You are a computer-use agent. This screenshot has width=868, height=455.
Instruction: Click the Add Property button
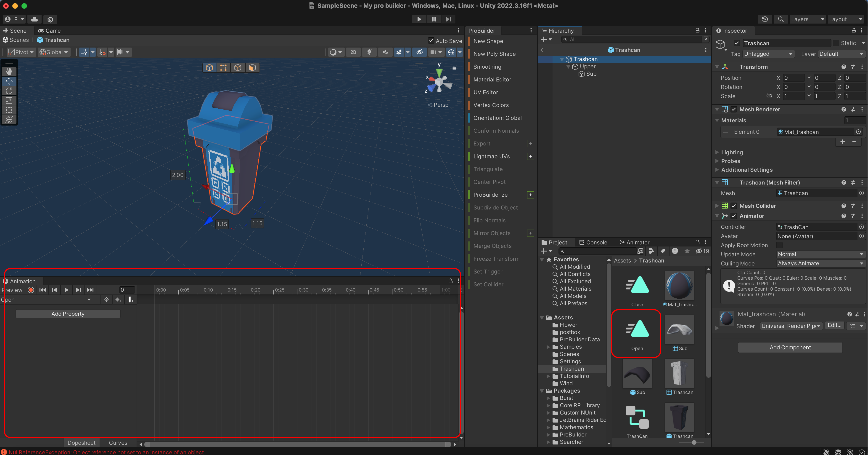point(68,314)
